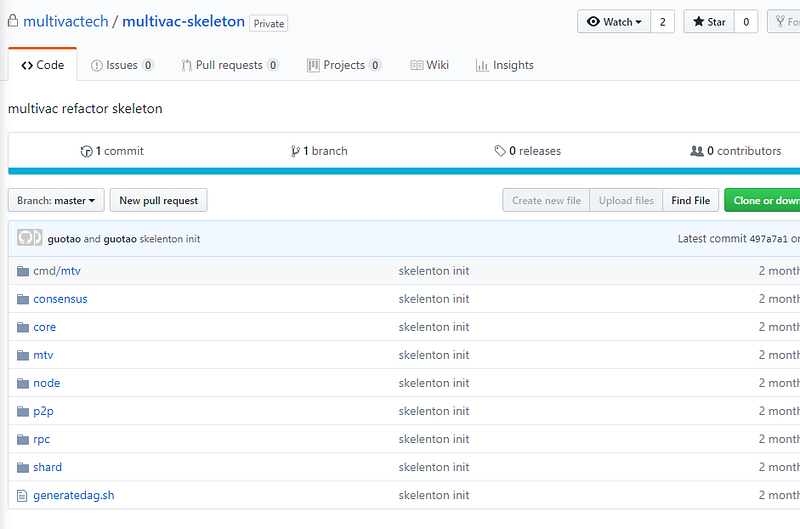Click the folder icon for rpc
Image resolution: width=800 pixels, height=529 pixels.
tap(22, 439)
